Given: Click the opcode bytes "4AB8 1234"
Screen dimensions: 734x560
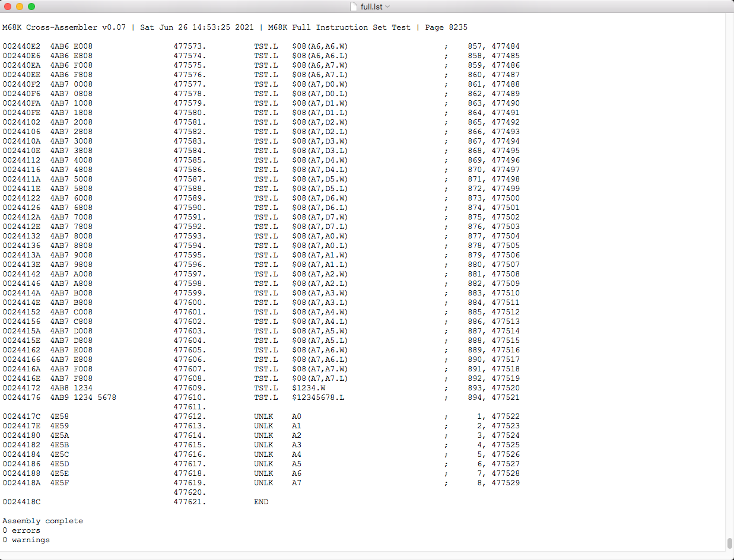Looking at the screenshot, I should 71,388.
